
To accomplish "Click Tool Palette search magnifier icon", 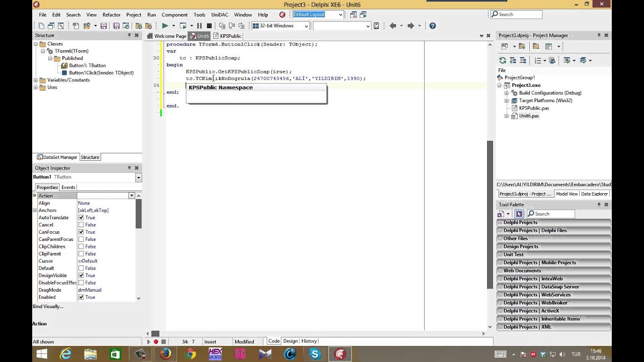I will click(x=530, y=214).
